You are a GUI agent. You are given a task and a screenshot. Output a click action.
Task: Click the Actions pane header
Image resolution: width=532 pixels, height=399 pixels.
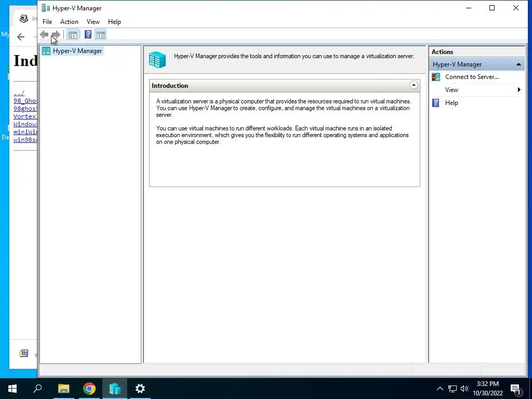click(477, 52)
